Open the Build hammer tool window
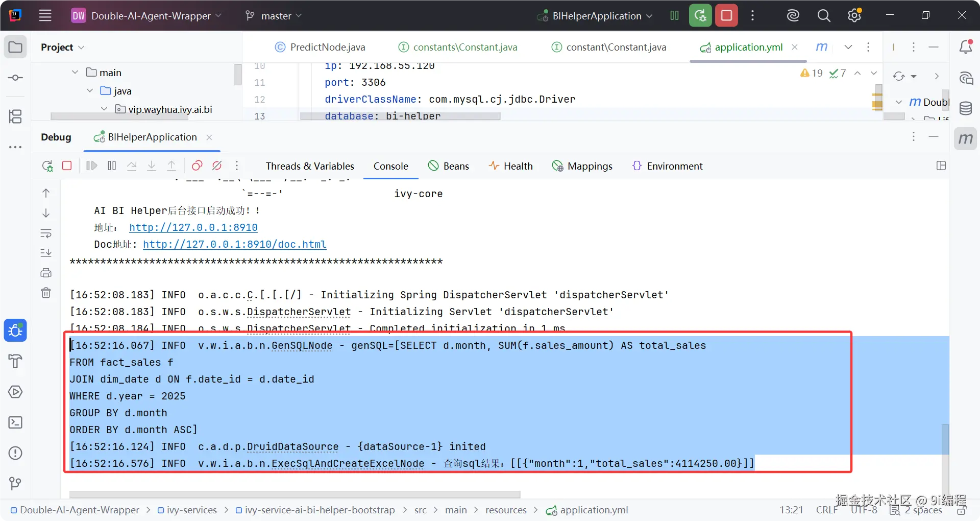Screen dimensions: 980x521 (15, 361)
